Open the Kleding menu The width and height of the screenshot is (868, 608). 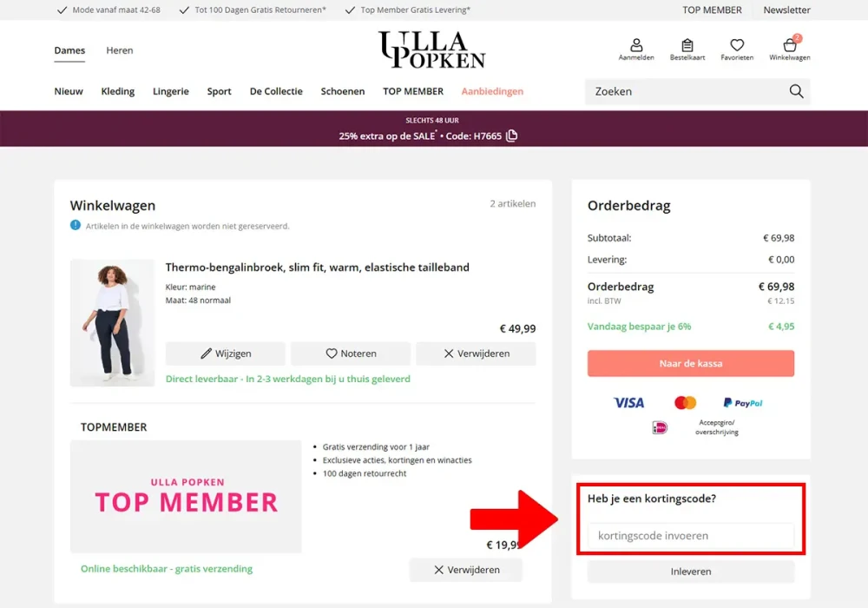tap(117, 91)
